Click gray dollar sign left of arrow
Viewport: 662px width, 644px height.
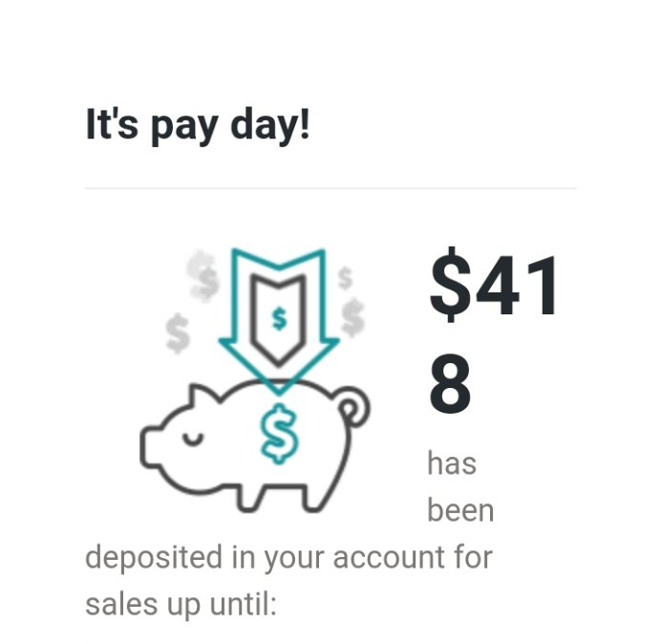pyautogui.click(x=178, y=332)
